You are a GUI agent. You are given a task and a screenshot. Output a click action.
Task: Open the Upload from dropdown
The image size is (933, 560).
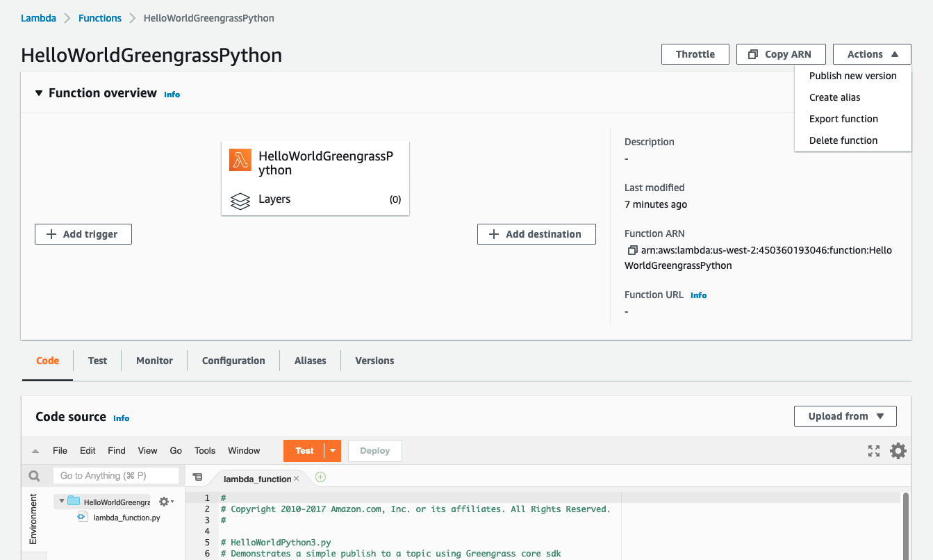pyautogui.click(x=845, y=416)
